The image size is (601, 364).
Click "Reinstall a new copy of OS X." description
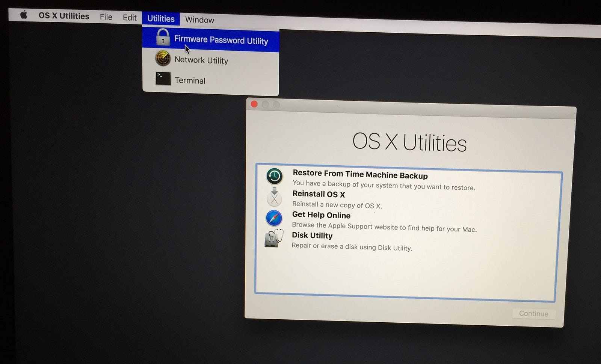tap(337, 205)
